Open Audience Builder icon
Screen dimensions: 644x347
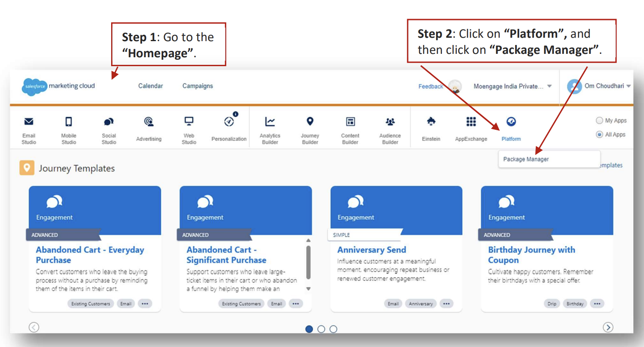coord(390,122)
